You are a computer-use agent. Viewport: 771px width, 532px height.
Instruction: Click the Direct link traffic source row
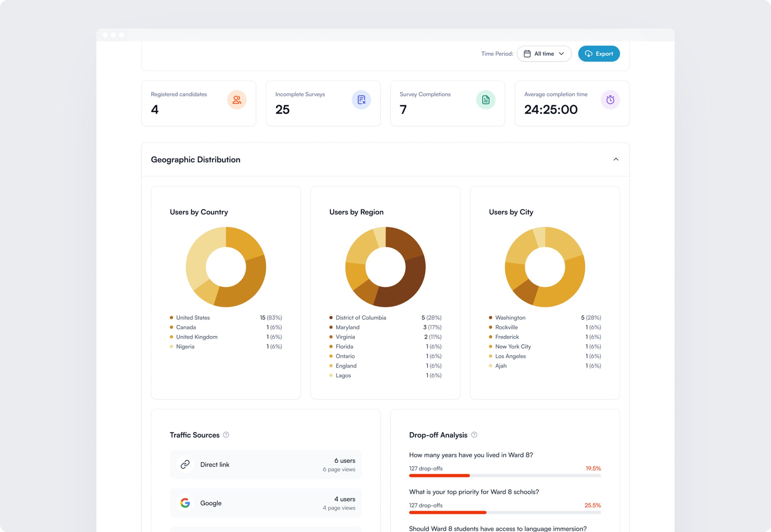point(266,464)
